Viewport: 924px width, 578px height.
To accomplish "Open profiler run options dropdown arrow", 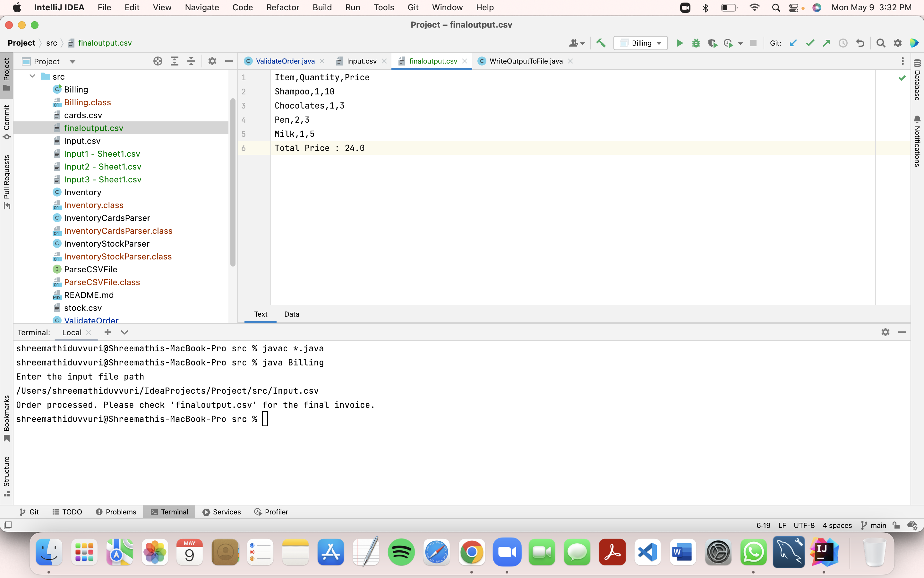I will (x=740, y=44).
